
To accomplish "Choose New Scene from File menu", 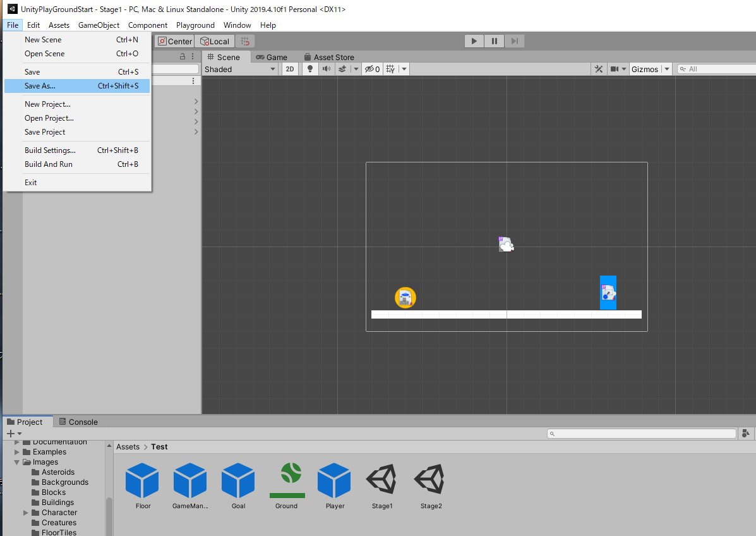I will point(77,40).
